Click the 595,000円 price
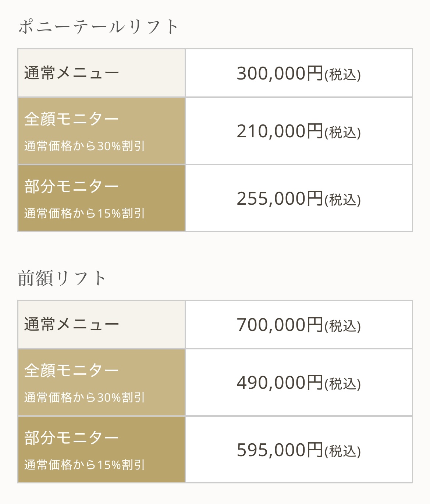The width and height of the screenshot is (430, 504). (280, 450)
